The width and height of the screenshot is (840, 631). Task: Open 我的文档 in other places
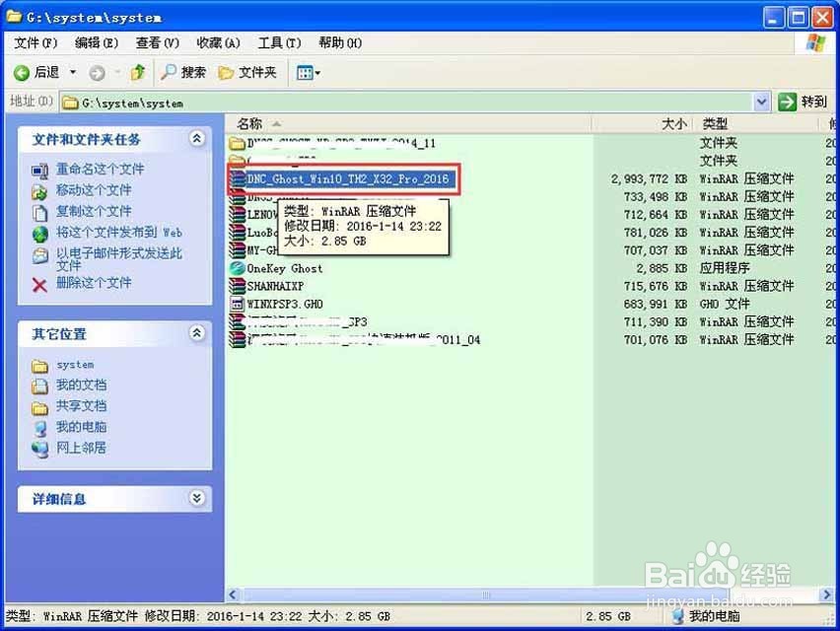pos(82,385)
